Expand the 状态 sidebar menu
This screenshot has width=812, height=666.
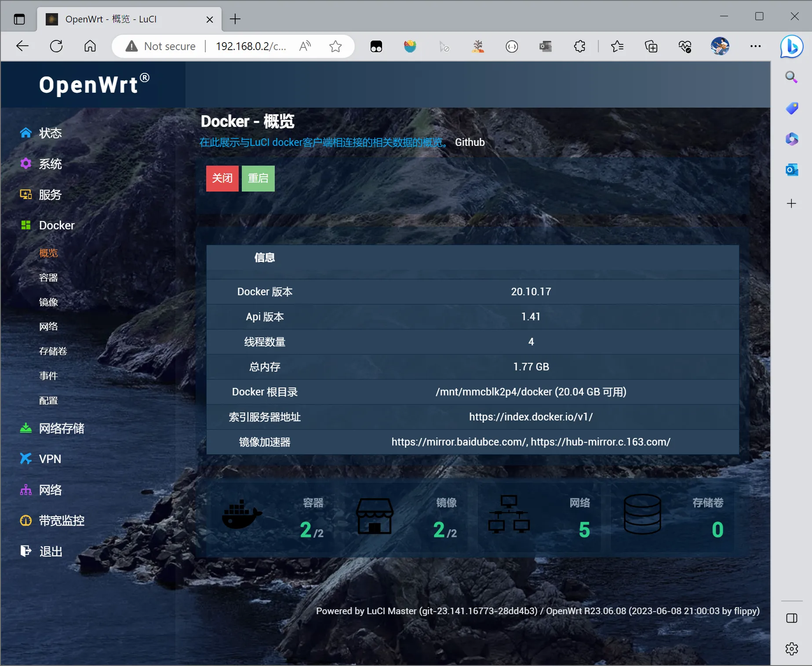click(50, 133)
